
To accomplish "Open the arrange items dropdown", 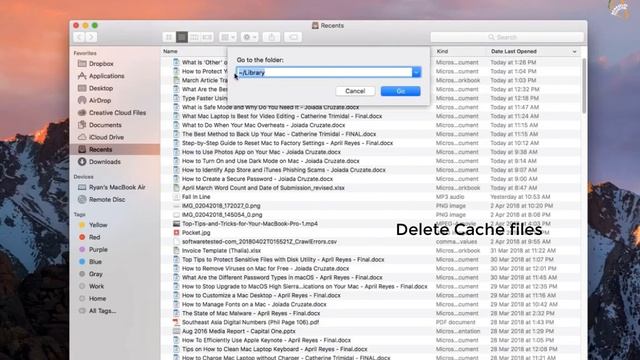I will click(228, 37).
